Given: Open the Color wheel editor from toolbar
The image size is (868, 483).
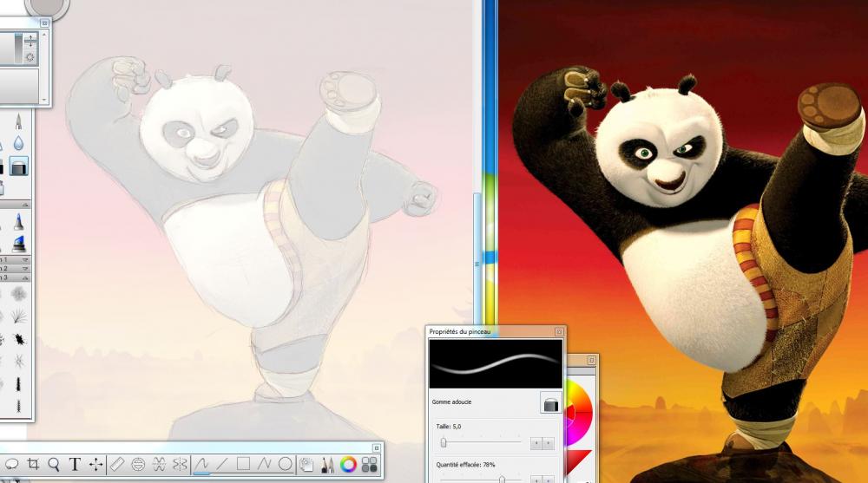Looking at the screenshot, I should point(348,464).
